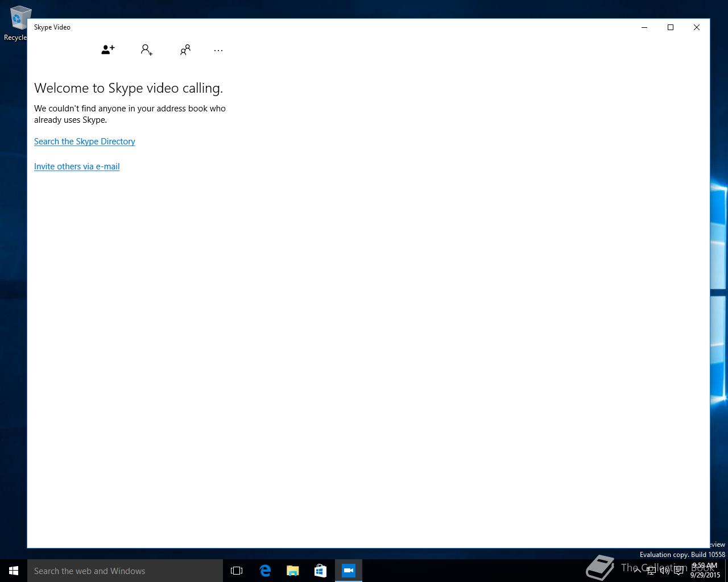Minimize the Skype Video window
Image resolution: width=728 pixels, height=582 pixels.
click(x=644, y=27)
